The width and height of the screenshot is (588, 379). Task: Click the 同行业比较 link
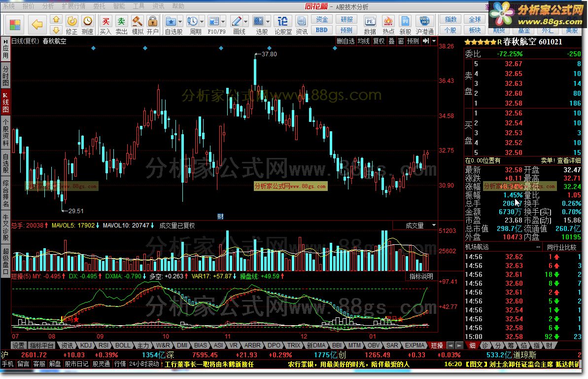pos(561,247)
